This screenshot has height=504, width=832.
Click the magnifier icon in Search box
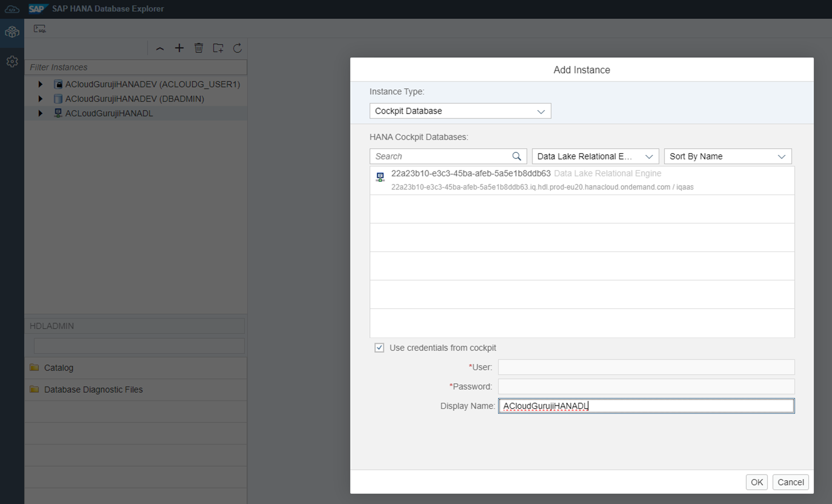pos(516,156)
